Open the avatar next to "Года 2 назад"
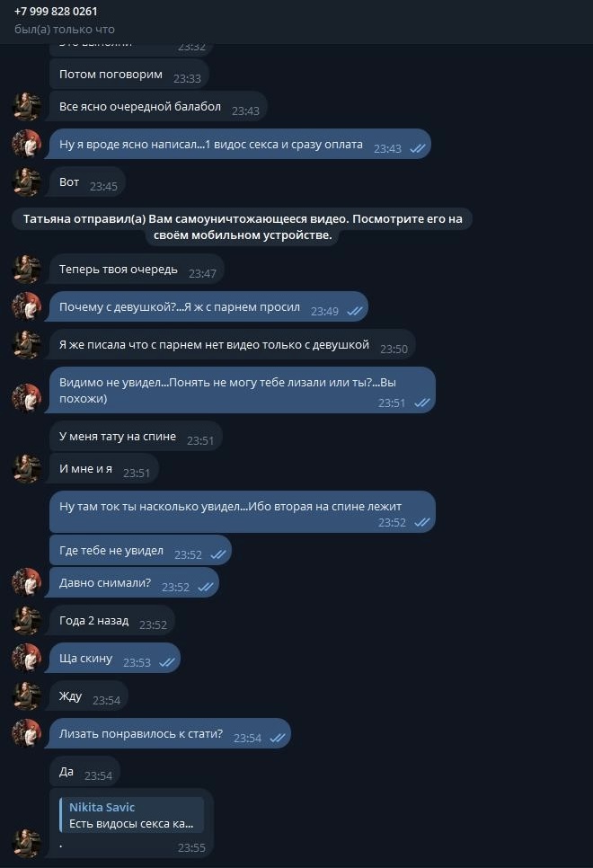The width and height of the screenshot is (593, 868). (x=27, y=620)
